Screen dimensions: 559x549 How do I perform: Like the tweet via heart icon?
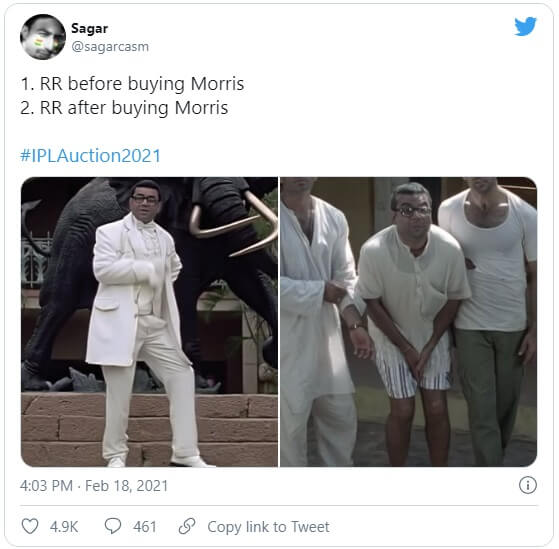pos(30,526)
